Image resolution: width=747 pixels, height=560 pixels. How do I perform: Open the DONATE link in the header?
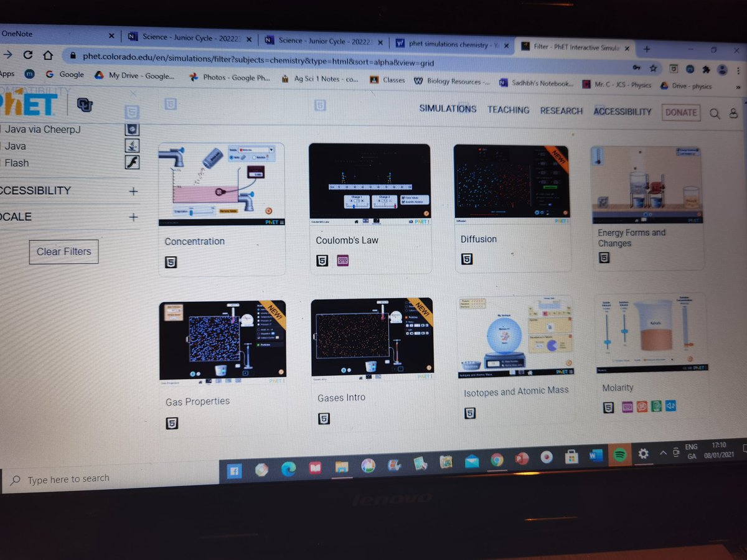(x=680, y=113)
